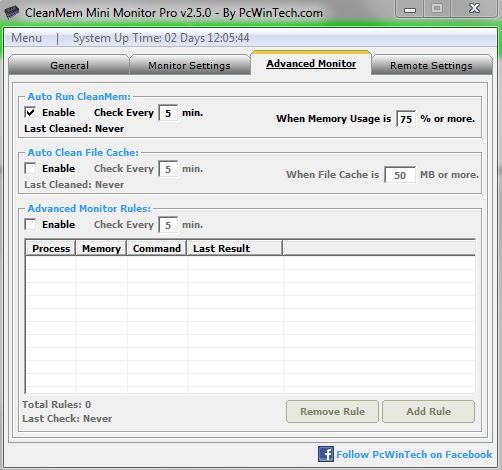Uncheck Enable under Auto Run CleanMem
The image size is (502, 470).
click(x=30, y=112)
